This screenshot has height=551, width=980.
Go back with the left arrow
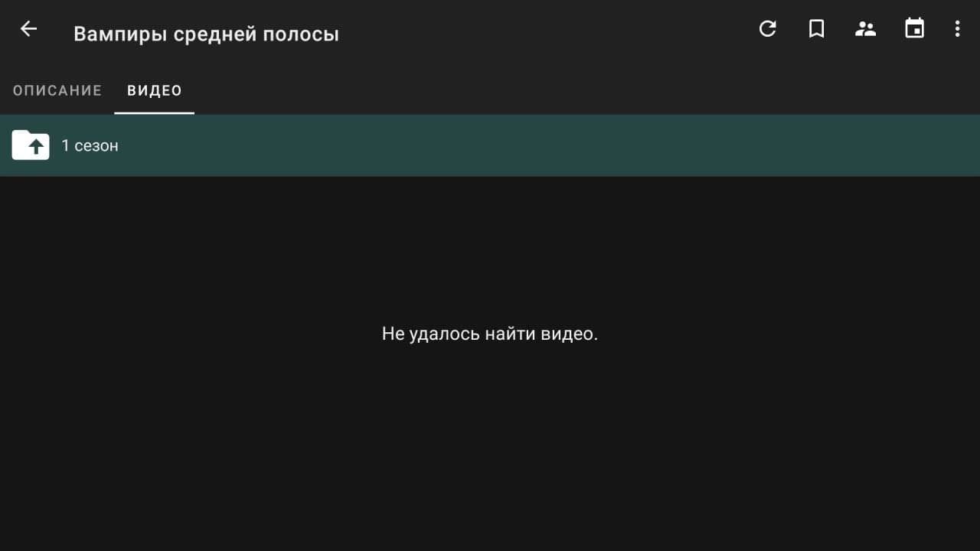coord(28,29)
